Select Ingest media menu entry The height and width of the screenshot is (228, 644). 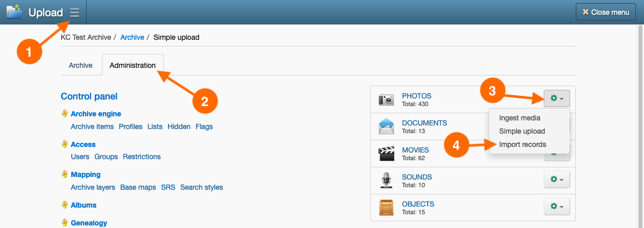(x=520, y=118)
